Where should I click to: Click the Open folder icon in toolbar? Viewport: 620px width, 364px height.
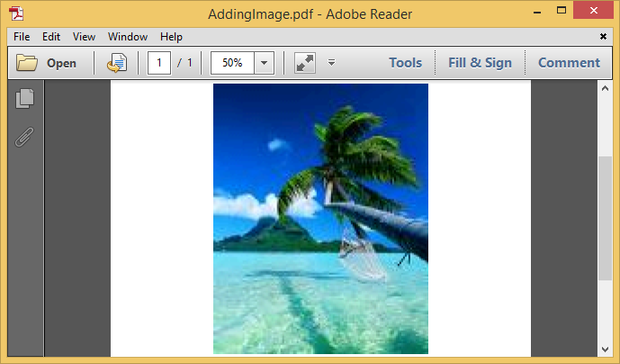click(x=27, y=63)
